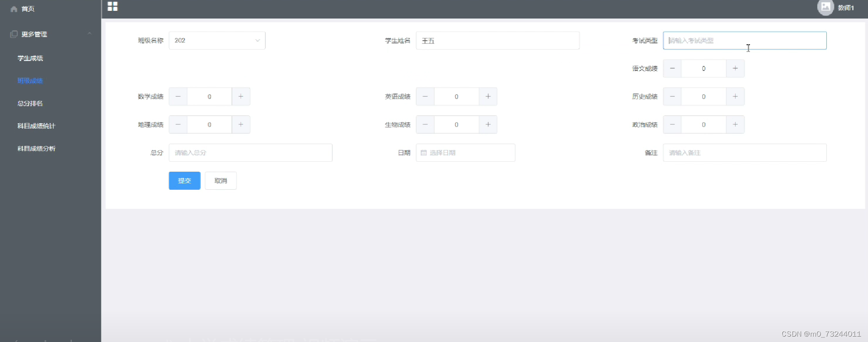Open the user avatar icon
Image resolution: width=868 pixels, height=342 pixels.
826,7
